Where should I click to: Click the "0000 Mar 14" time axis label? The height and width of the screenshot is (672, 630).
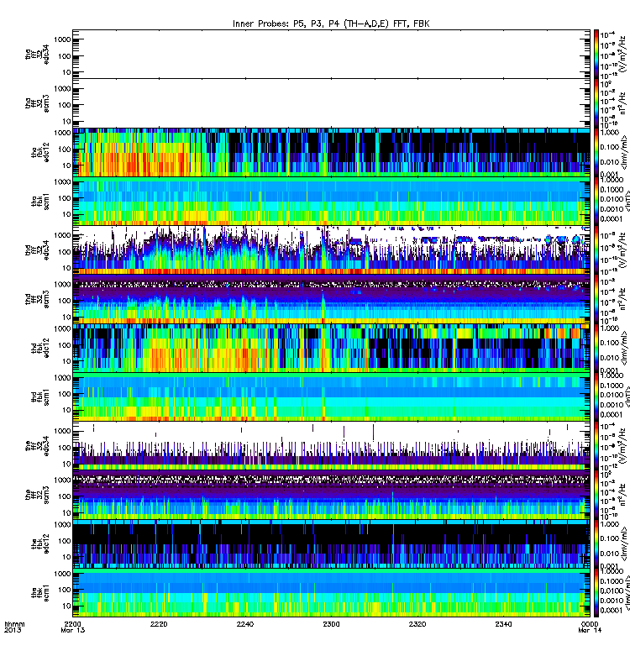pos(591,627)
